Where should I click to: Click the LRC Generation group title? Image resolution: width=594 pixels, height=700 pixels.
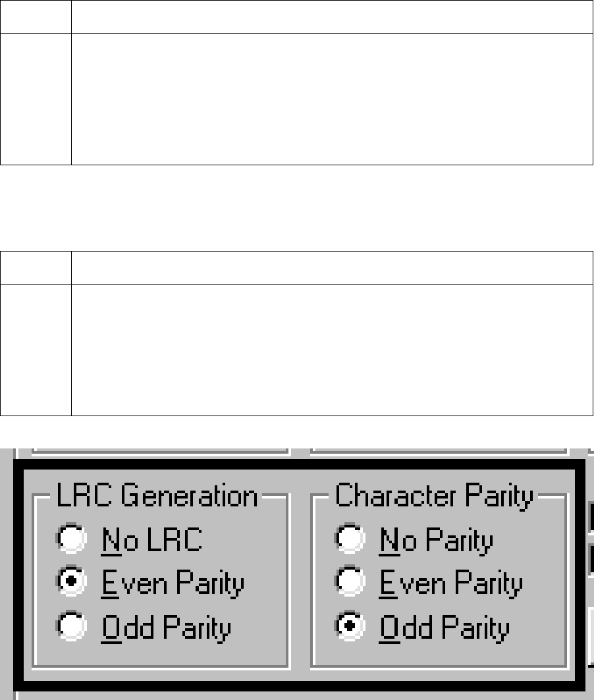[157, 496]
